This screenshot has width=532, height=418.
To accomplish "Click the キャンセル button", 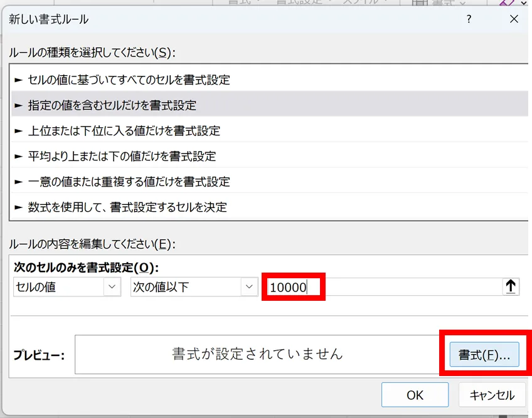I will point(492,395).
